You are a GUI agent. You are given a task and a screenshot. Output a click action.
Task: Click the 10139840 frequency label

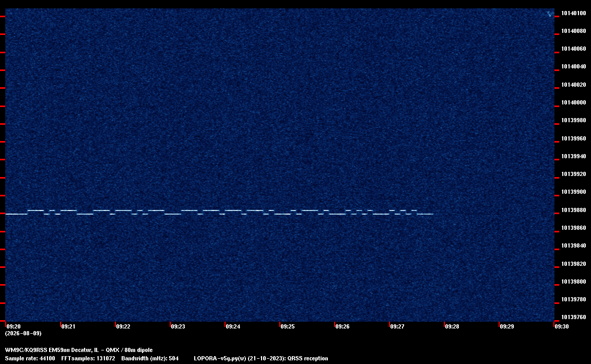click(x=573, y=245)
